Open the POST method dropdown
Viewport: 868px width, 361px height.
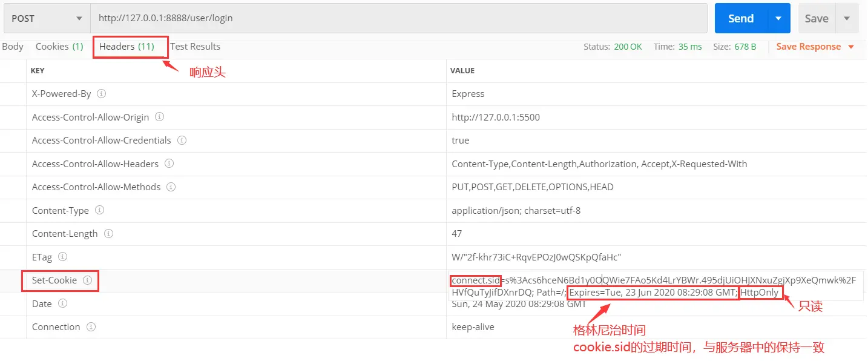tap(47, 19)
